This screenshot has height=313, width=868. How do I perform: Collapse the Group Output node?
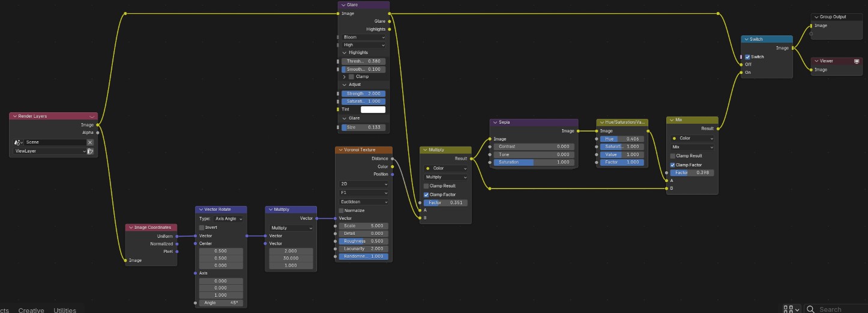[x=816, y=17]
